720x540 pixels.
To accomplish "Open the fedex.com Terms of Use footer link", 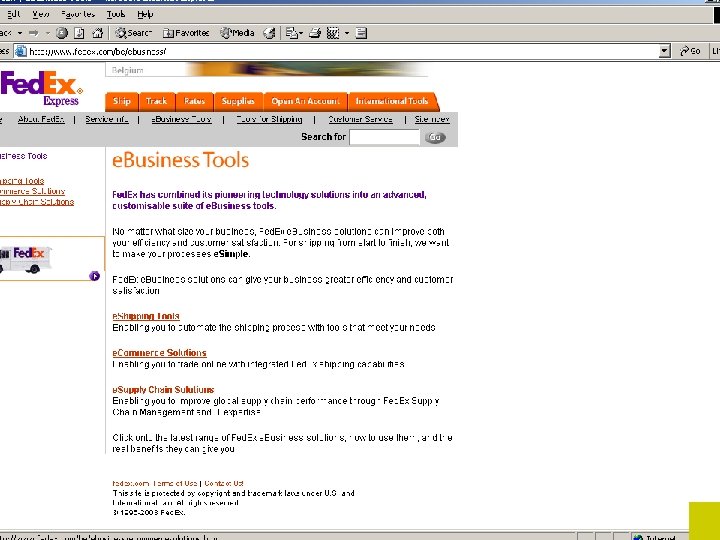I will tap(155, 483).
